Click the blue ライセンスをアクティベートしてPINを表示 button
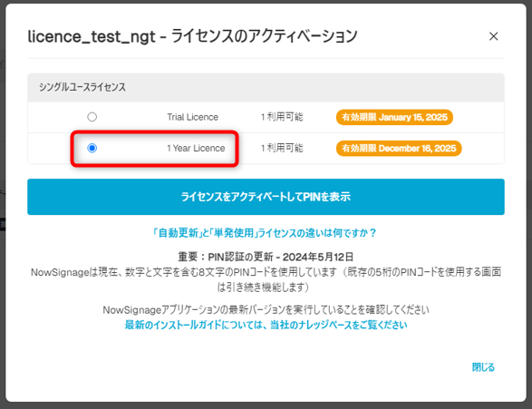Image resolution: width=532 pixels, height=409 pixels. pyautogui.click(x=266, y=197)
